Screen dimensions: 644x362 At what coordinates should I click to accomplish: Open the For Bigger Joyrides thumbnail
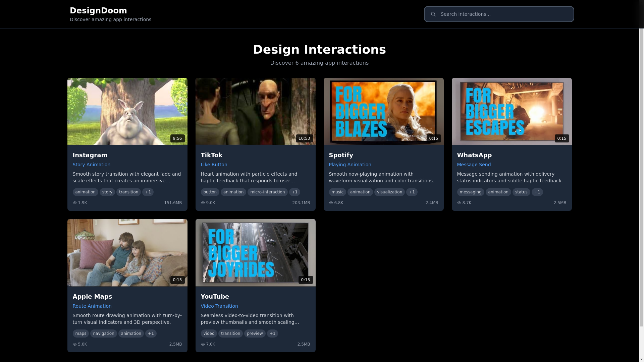point(256,253)
